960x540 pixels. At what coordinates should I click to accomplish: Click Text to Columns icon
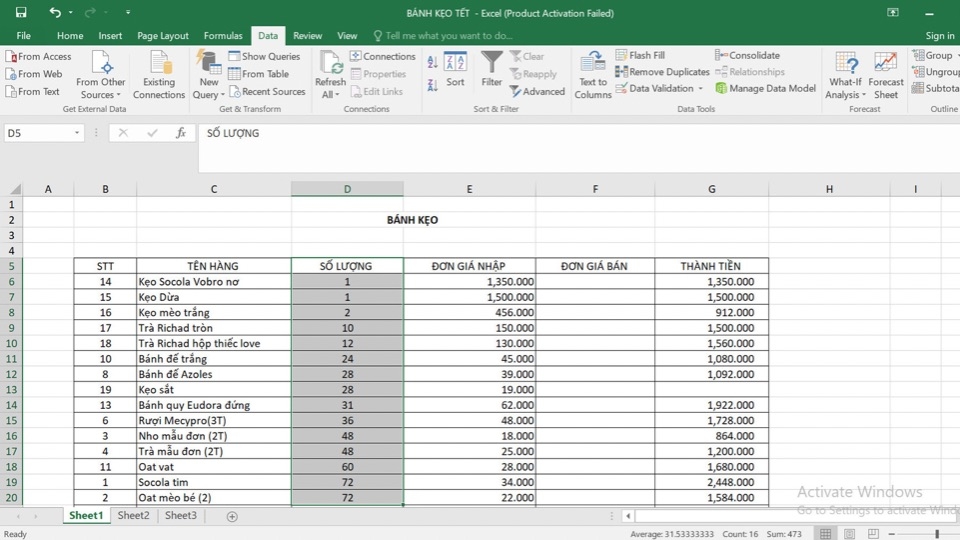click(x=593, y=62)
